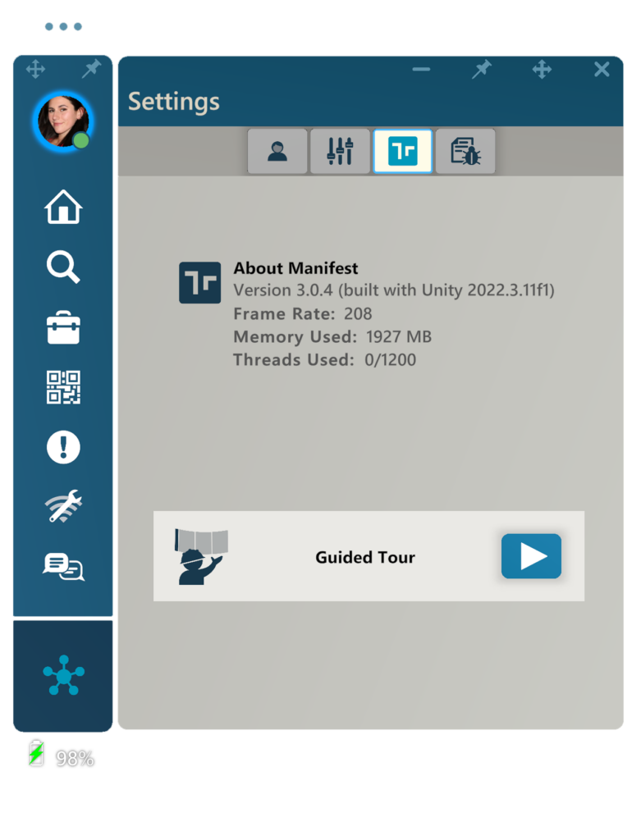The width and height of the screenshot is (641, 840).
Task: Select the About Manifest tab
Action: pyautogui.click(x=402, y=151)
